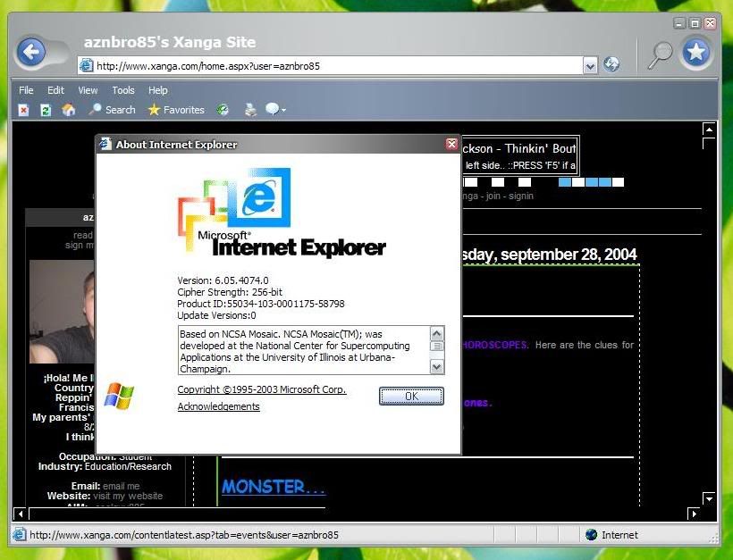This screenshot has height=560, width=733.
Task: Open the Favorites toolbar button
Action: (x=176, y=110)
